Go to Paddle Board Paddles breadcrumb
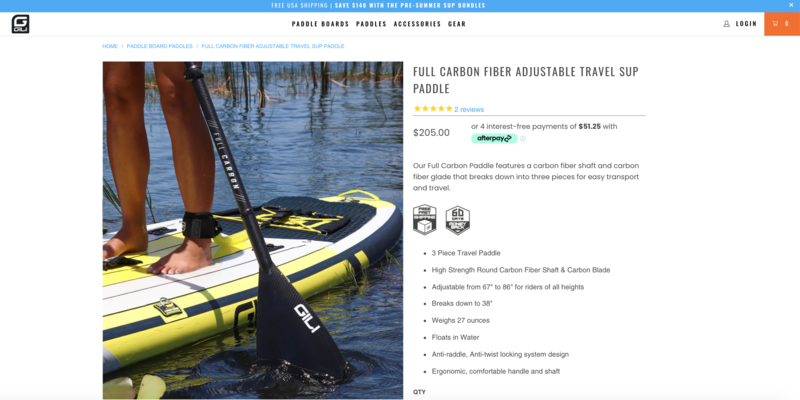 click(x=160, y=46)
